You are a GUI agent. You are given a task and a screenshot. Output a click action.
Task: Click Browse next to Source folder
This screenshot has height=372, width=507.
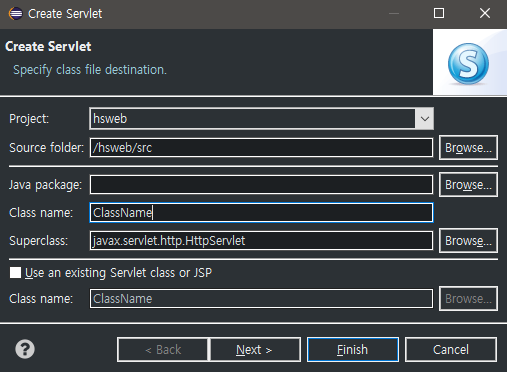[x=468, y=148]
